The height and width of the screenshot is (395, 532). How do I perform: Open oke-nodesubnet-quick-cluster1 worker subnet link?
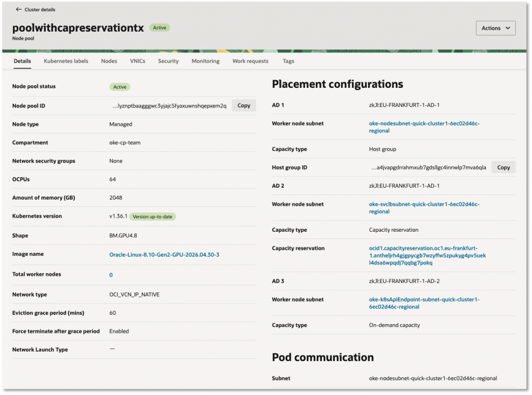tap(424, 127)
